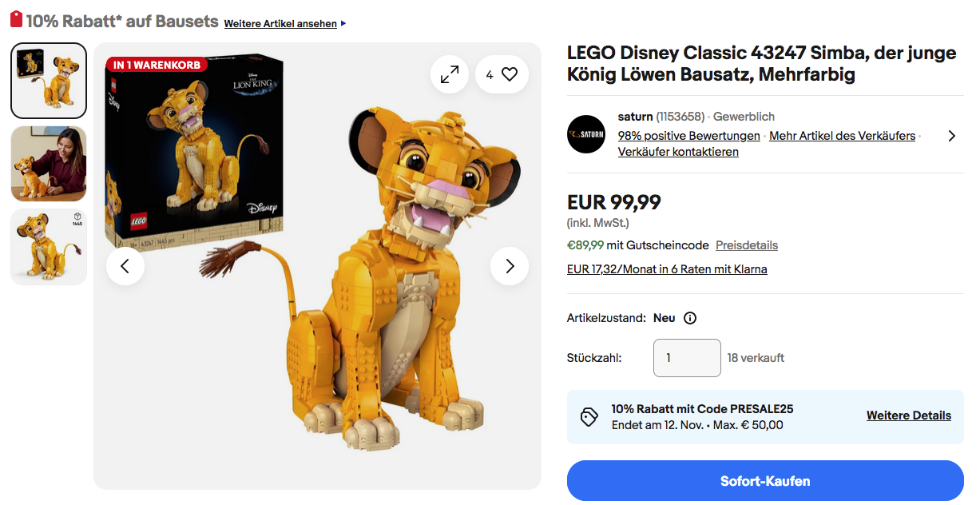View 98% positive Bewertungen
Viewport: 980px width, 505px height.
[x=688, y=136]
